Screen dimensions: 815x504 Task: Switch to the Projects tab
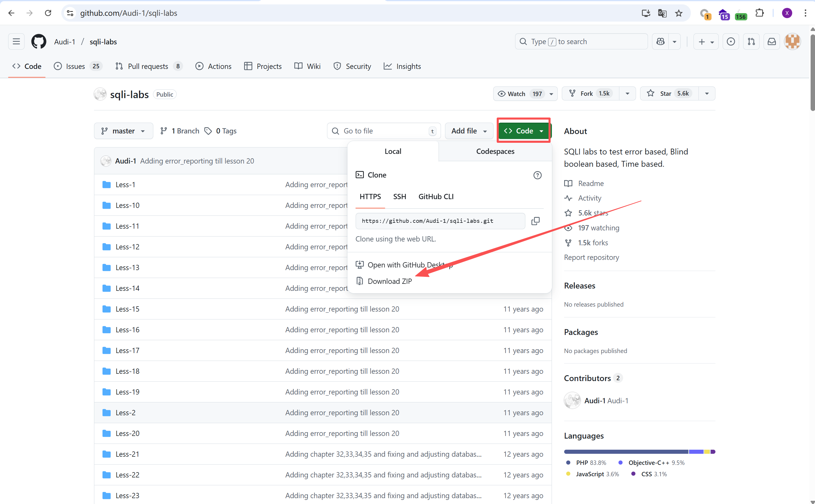click(x=263, y=66)
